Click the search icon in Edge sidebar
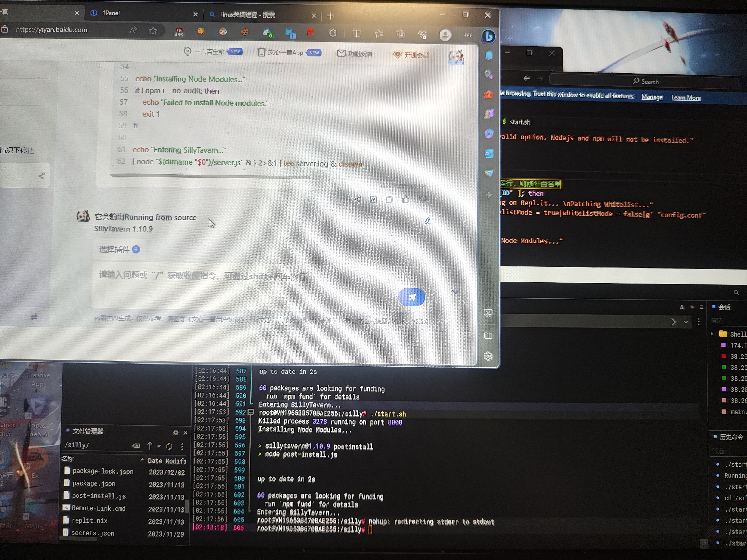This screenshot has width=747, height=560. point(488,75)
